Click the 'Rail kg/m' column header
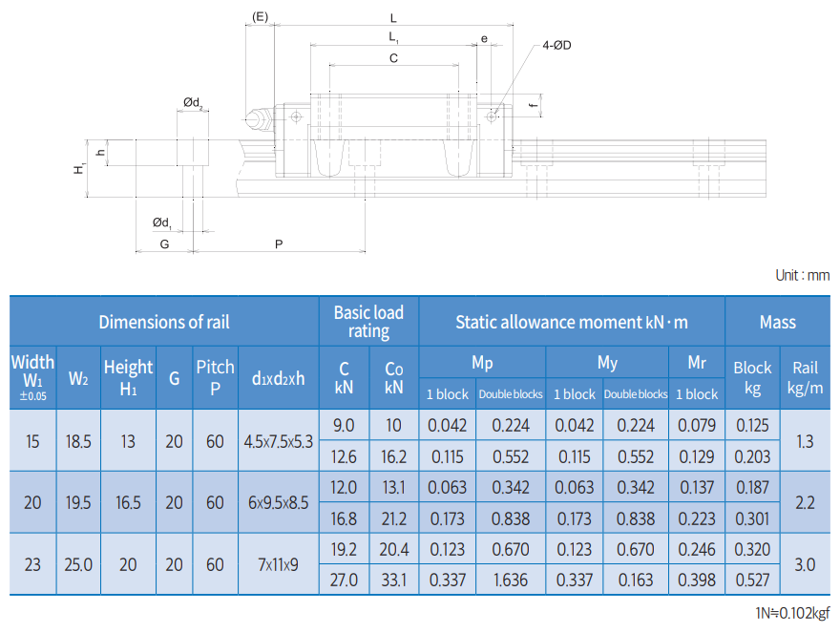The height and width of the screenshot is (634, 840). coord(805,377)
